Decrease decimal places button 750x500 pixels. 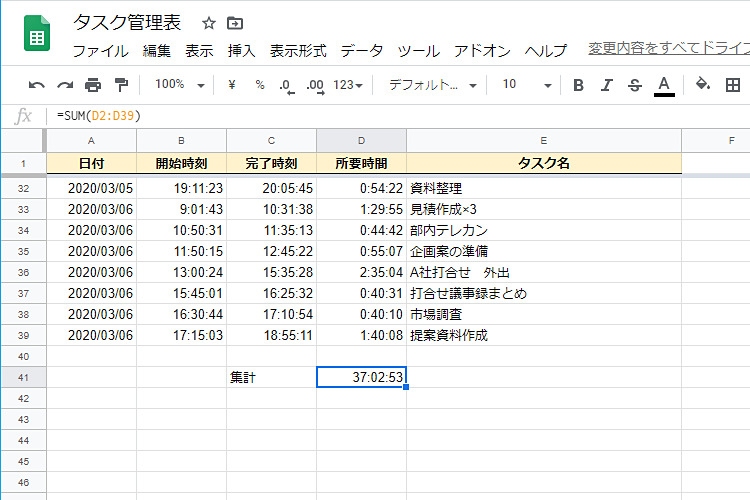287,86
